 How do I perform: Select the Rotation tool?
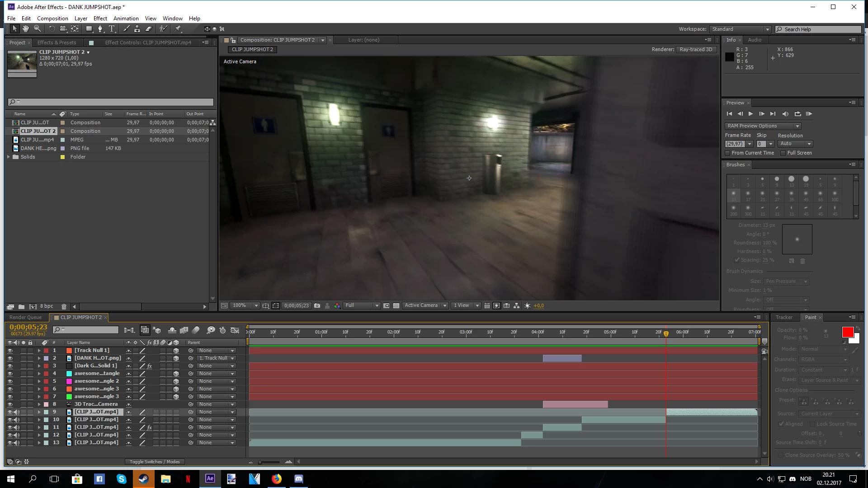pos(52,29)
